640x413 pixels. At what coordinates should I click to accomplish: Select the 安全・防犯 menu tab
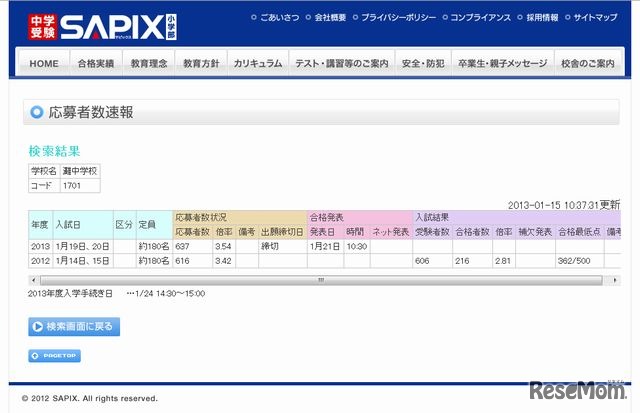(x=423, y=63)
